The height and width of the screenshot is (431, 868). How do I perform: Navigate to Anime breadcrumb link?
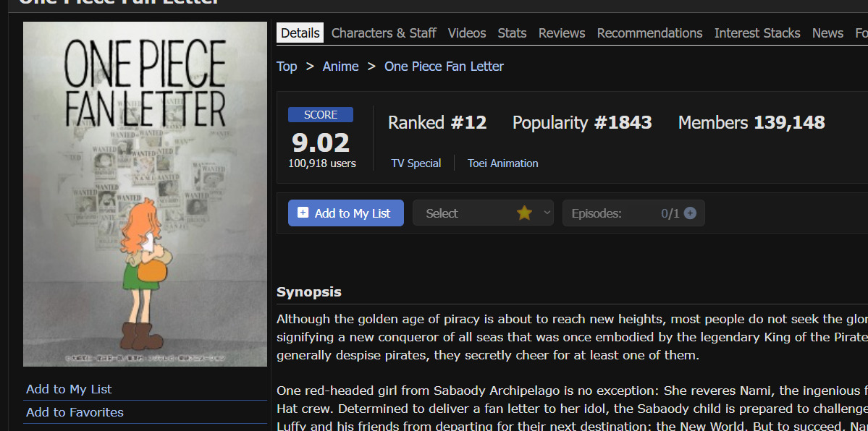tap(340, 67)
